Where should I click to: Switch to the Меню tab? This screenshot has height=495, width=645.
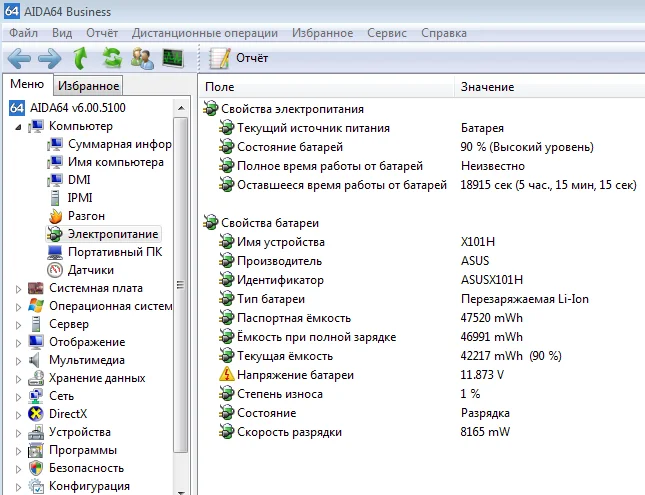[27, 84]
